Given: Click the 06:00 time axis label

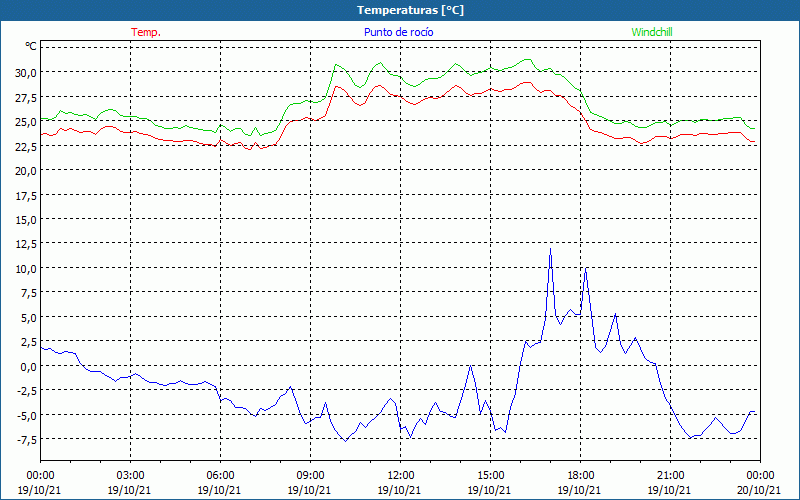Looking at the screenshot, I should pyautogui.click(x=220, y=476).
